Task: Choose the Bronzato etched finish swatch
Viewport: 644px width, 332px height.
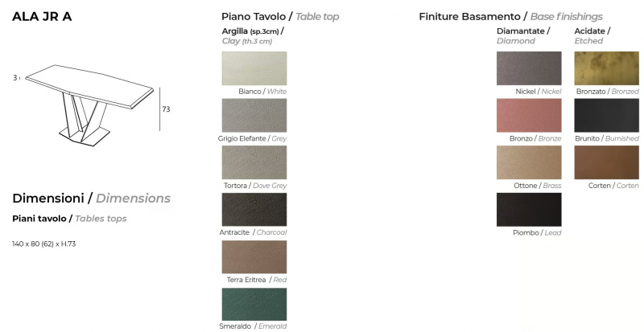Action: [x=607, y=68]
